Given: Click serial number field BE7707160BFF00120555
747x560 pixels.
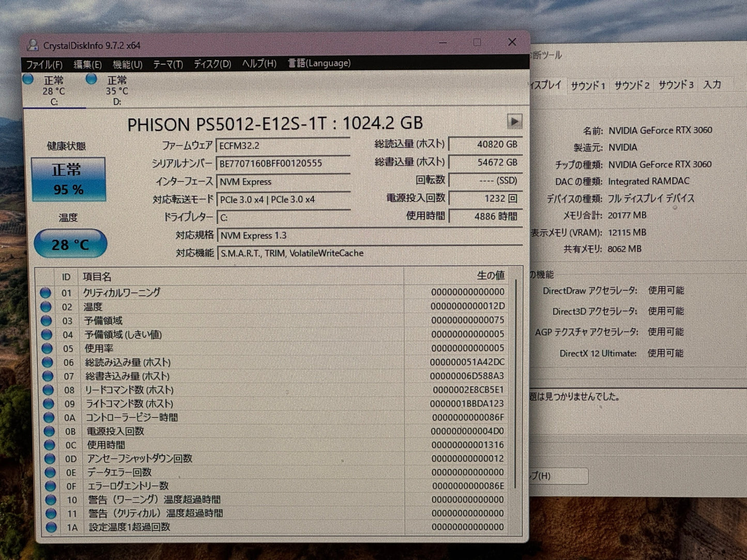Looking at the screenshot, I should click(283, 163).
